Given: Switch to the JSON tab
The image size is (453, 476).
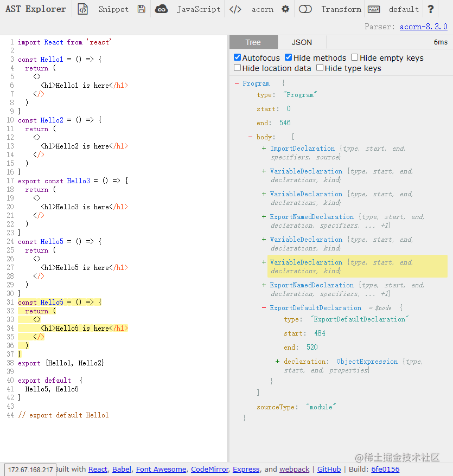Looking at the screenshot, I should [302, 42].
